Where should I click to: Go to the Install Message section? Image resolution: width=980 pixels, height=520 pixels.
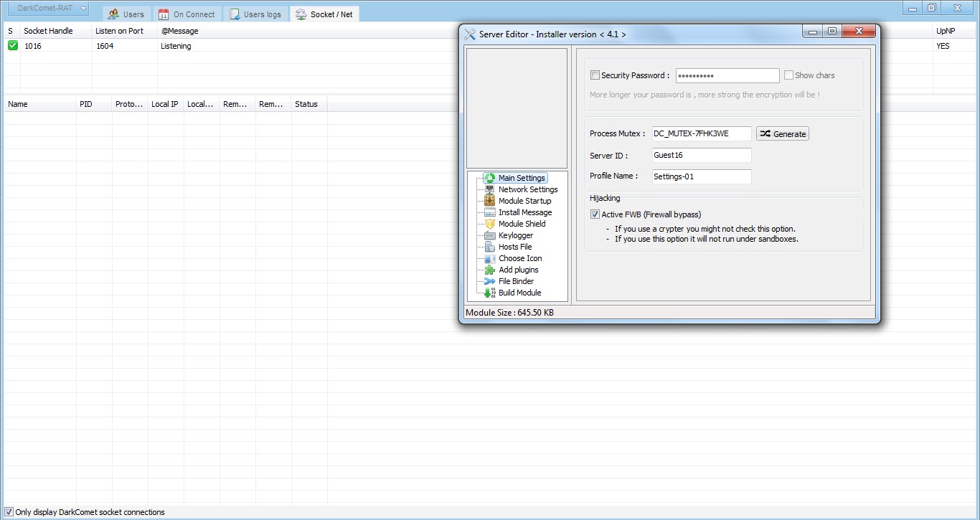(525, 212)
